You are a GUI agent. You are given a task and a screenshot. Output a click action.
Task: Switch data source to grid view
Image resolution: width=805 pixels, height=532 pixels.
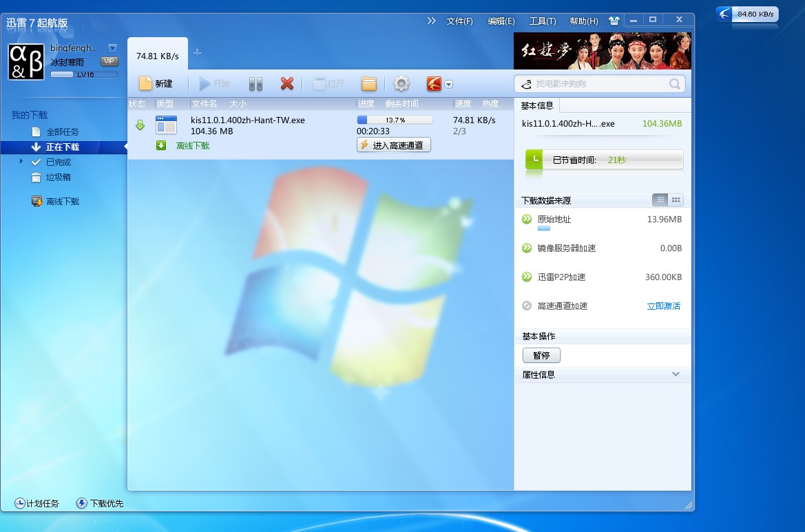pyautogui.click(x=676, y=200)
